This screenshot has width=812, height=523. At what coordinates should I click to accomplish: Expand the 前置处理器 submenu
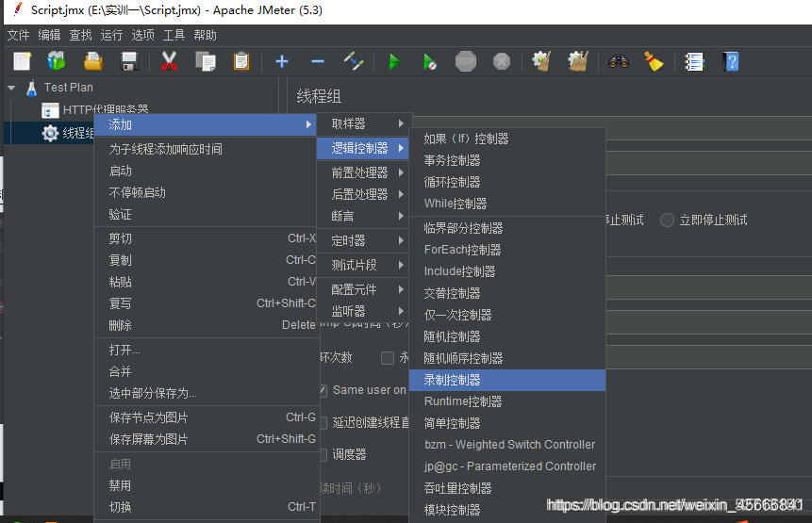(x=363, y=172)
